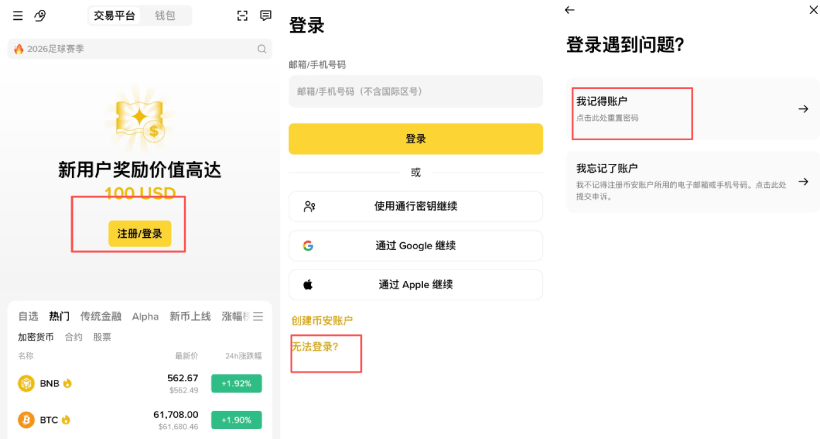Image resolution: width=820 pixels, height=439 pixels.
Task: Open 我忘记了账户 option arrow
Action: coord(803,182)
